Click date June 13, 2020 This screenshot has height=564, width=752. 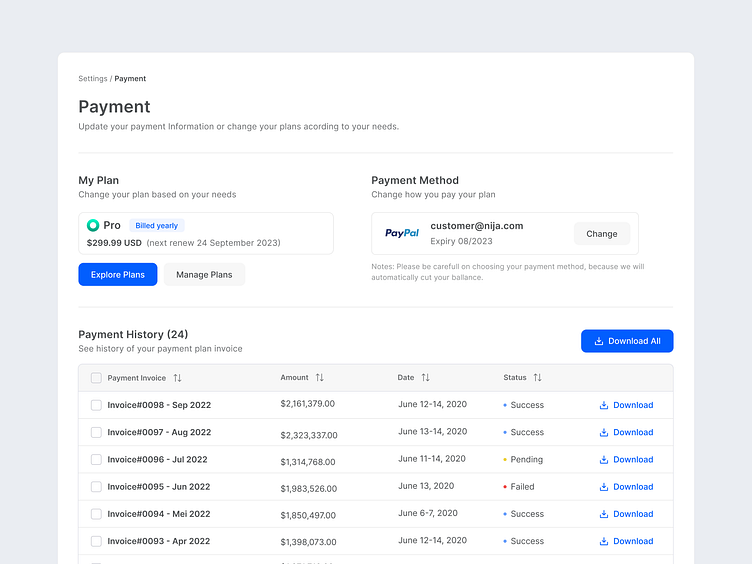[x=426, y=486]
